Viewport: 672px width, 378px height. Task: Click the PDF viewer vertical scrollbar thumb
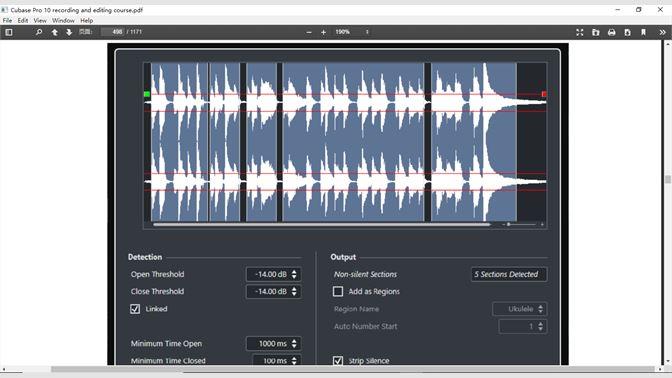668,179
